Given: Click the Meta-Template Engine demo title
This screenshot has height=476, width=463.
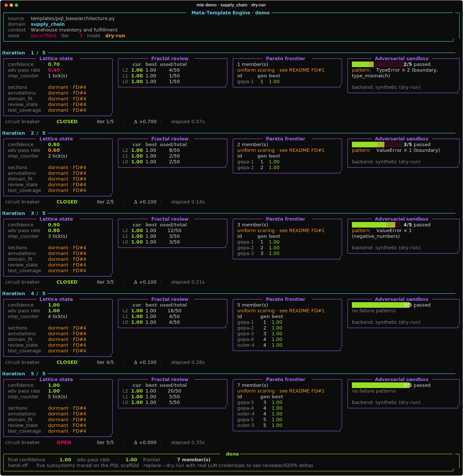Looking at the screenshot, I should (x=230, y=13).
